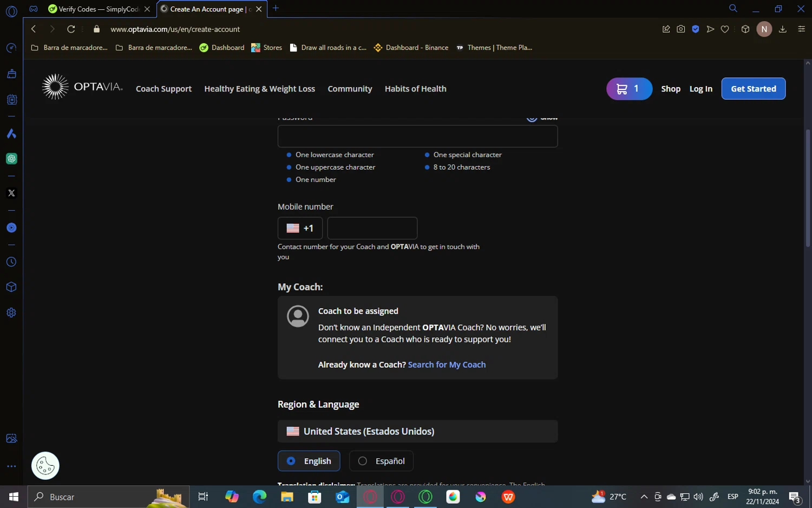Open browser downloads icon

click(x=782, y=29)
